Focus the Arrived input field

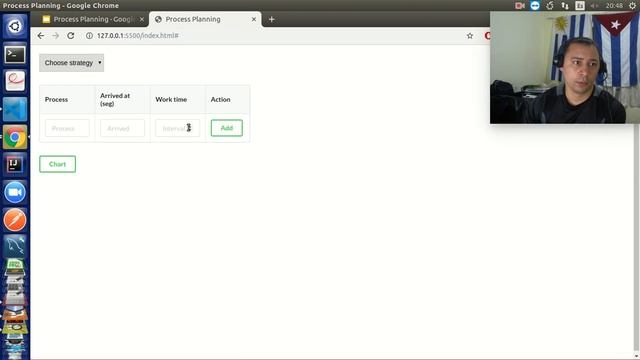click(122, 128)
